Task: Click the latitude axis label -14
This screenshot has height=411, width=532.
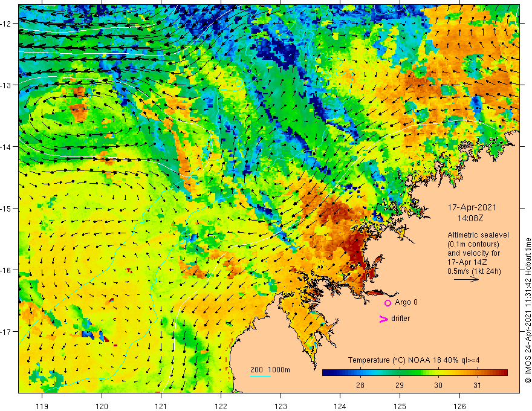Action: [x=6, y=147]
